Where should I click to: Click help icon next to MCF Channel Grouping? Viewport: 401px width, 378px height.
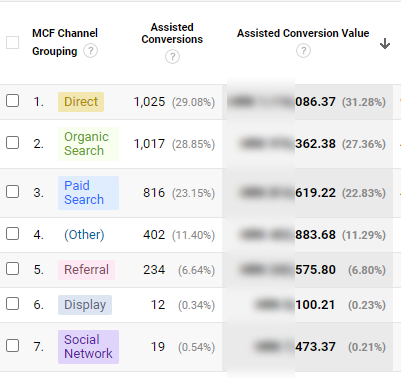click(x=90, y=51)
